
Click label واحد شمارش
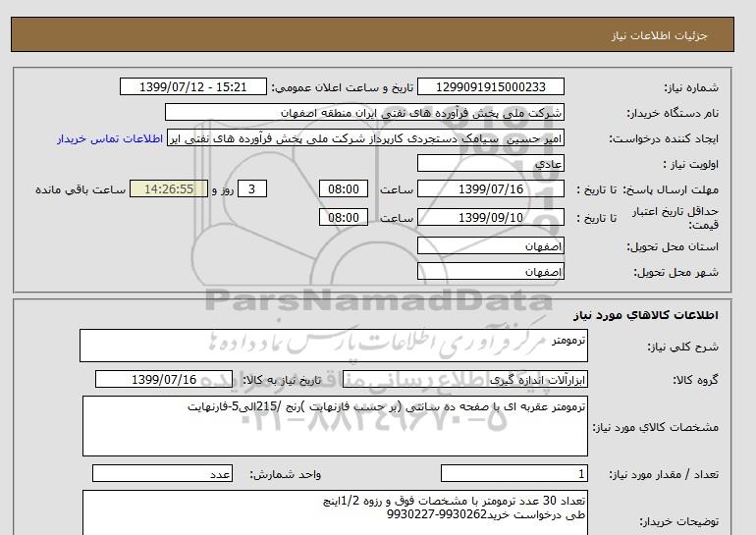[x=286, y=475]
